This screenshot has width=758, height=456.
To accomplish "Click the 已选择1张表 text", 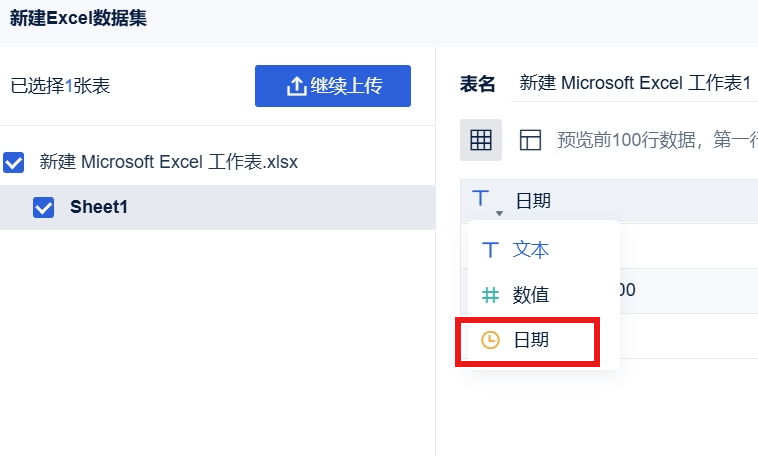I will pyautogui.click(x=60, y=86).
